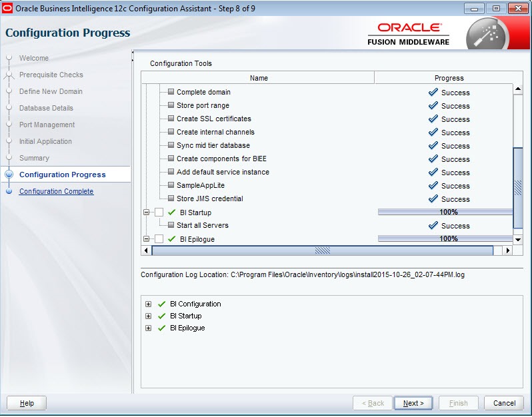Toggle the Store port range checkbox
Screen dimensions: 532x417
click(x=171, y=105)
